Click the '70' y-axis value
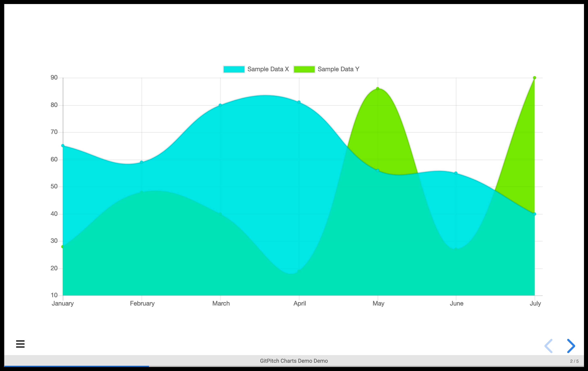This screenshot has height=371, width=588. 54,132
